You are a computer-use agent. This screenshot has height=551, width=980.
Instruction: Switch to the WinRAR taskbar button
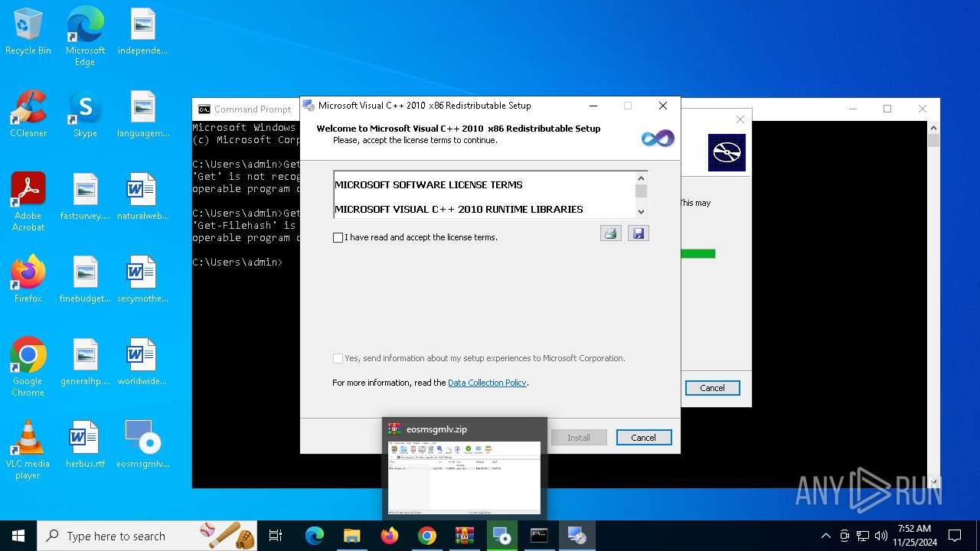pyautogui.click(x=465, y=536)
